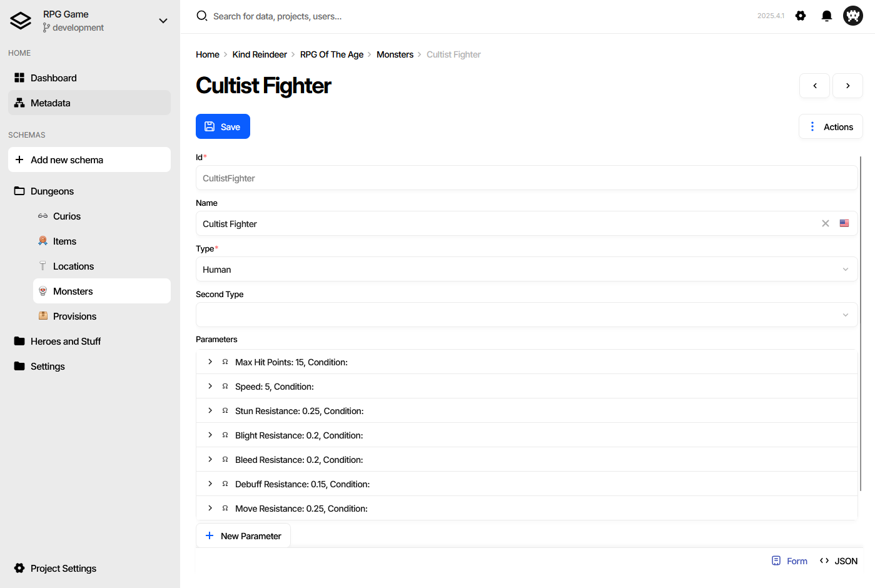Open the Second Type dropdown
This screenshot has height=588, width=875.
[527, 315]
